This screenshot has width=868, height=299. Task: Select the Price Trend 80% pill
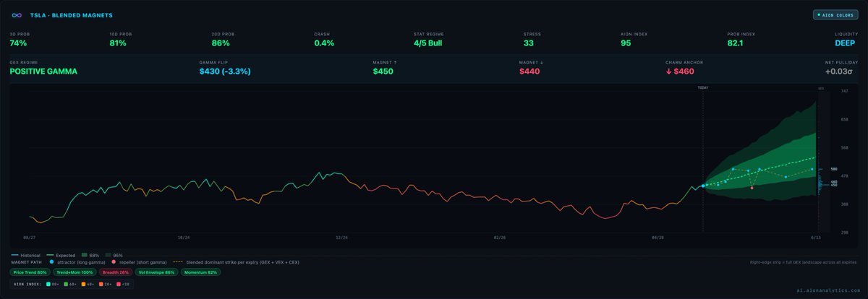pyautogui.click(x=30, y=272)
